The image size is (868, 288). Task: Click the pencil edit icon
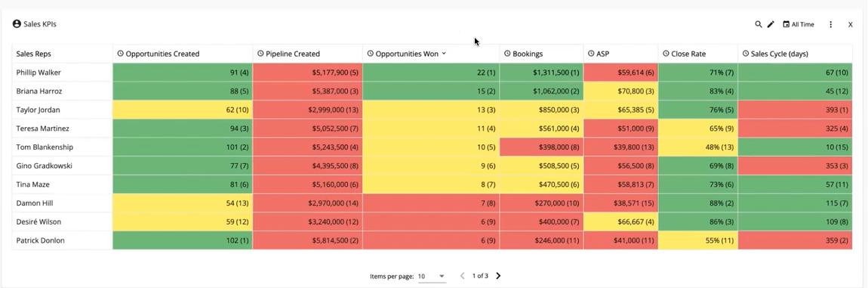pos(771,24)
